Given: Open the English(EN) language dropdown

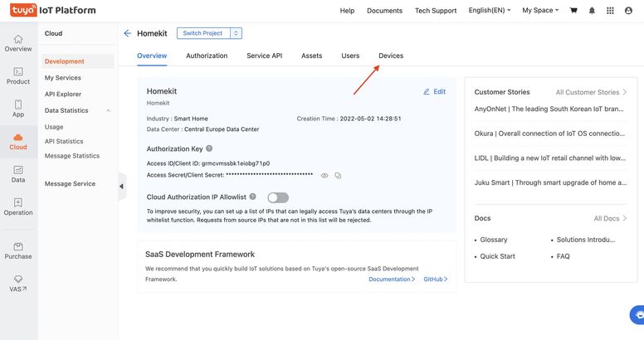Looking at the screenshot, I should point(490,11).
